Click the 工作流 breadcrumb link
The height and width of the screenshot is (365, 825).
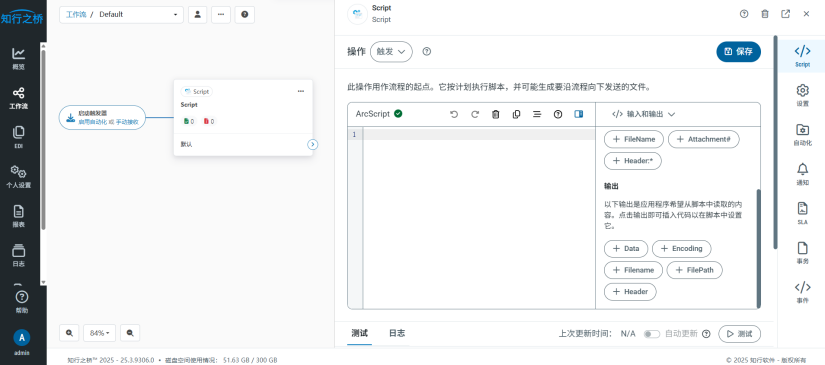76,15
